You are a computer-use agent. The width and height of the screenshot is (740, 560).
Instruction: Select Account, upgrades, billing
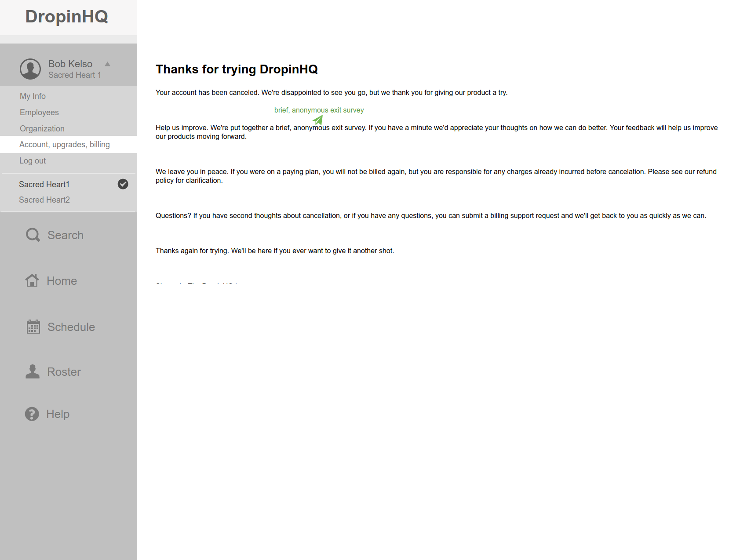(69, 145)
